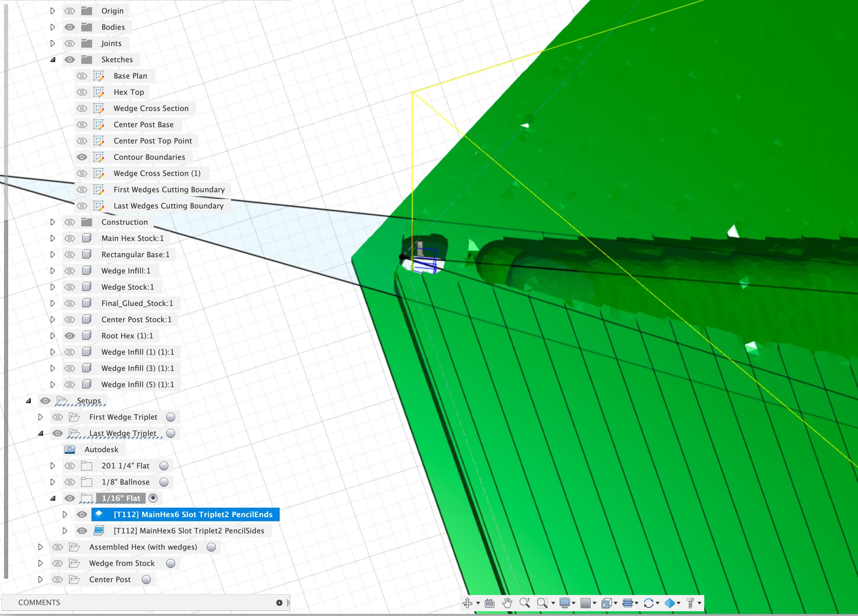Open Display Settings monitor icon
This screenshot has width=858, height=616.
pos(565,603)
